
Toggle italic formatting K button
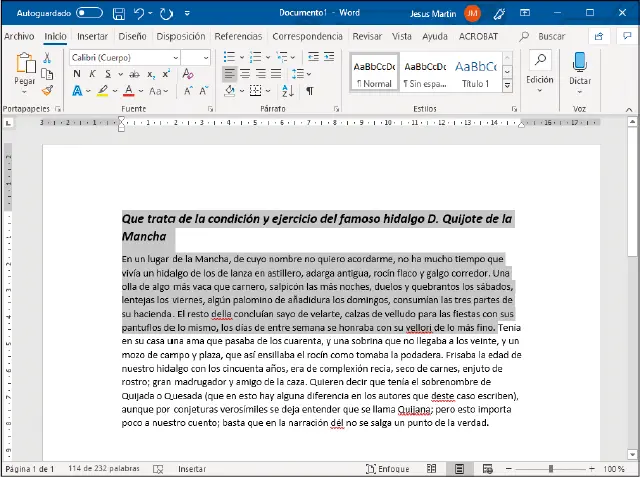pos(92,74)
